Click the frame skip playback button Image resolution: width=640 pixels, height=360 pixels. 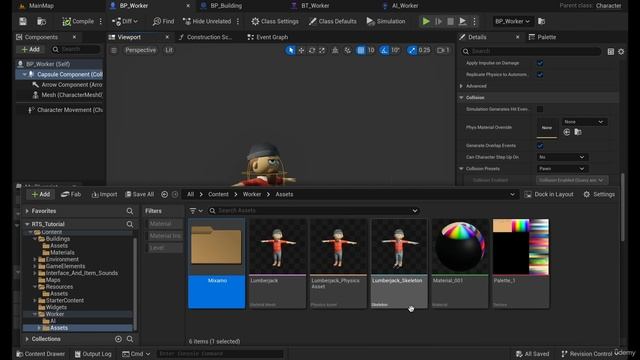point(438,21)
